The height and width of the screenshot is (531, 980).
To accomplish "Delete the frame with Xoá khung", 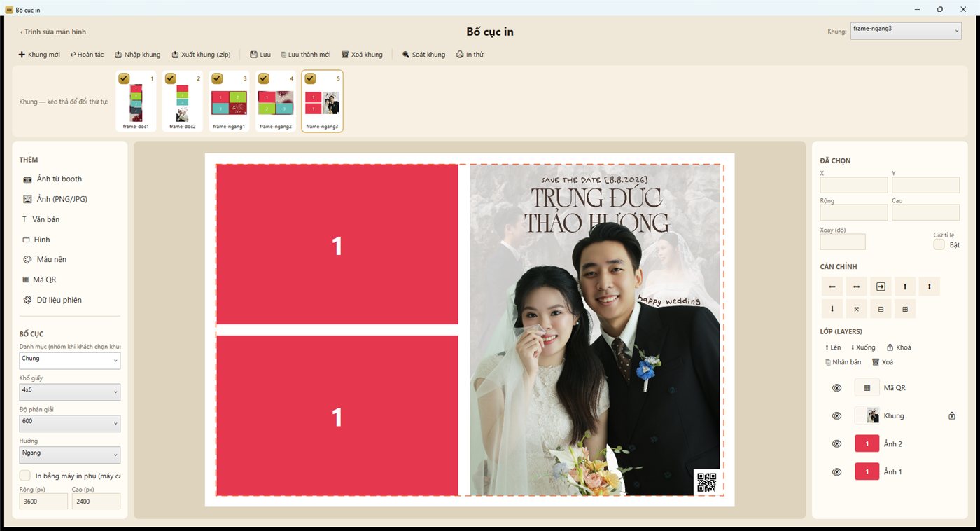I will coord(362,55).
